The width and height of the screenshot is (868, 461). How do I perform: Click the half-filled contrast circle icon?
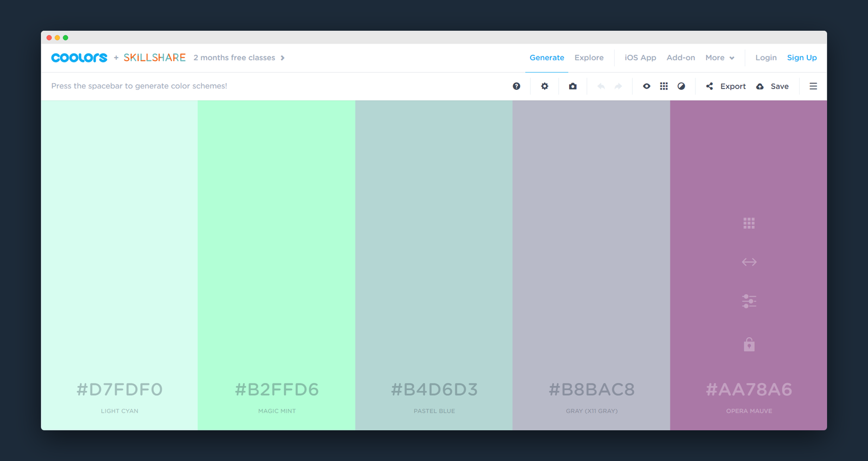[681, 86]
